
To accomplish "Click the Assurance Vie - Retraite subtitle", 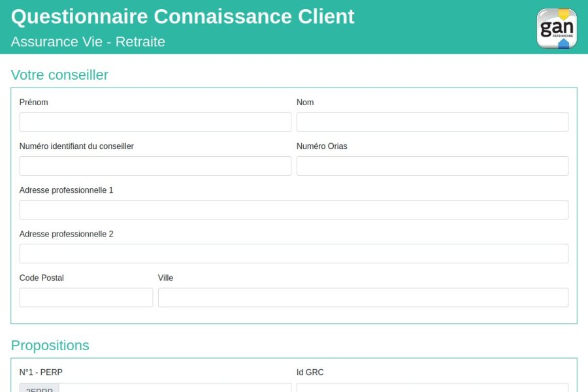I will [88, 42].
